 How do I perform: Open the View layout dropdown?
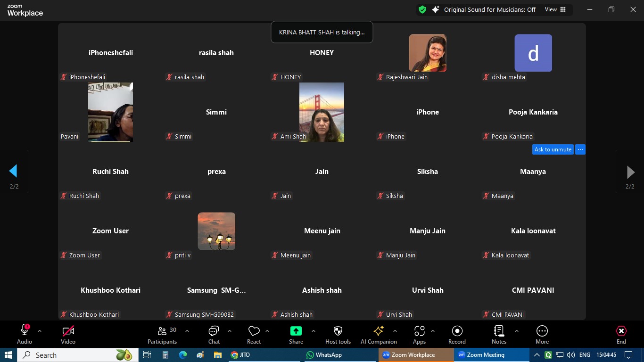[x=555, y=9]
